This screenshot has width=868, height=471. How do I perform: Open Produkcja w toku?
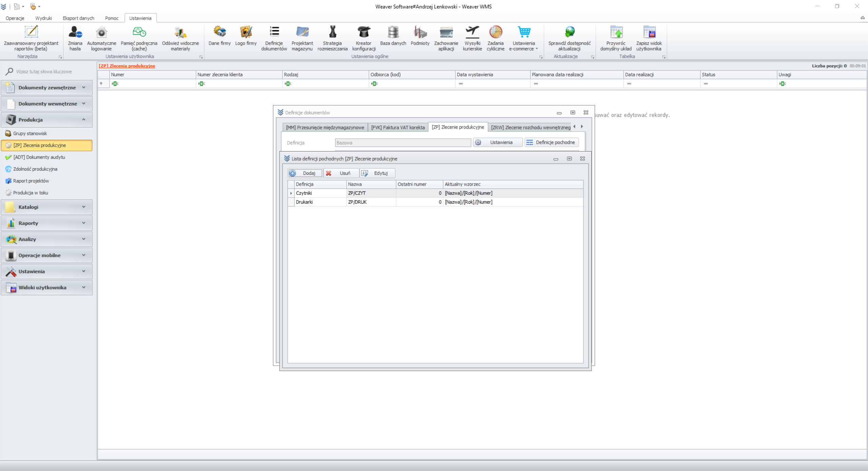(46, 193)
